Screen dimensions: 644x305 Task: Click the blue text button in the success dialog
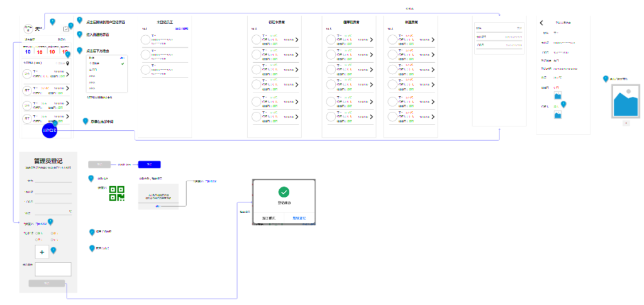(x=299, y=218)
